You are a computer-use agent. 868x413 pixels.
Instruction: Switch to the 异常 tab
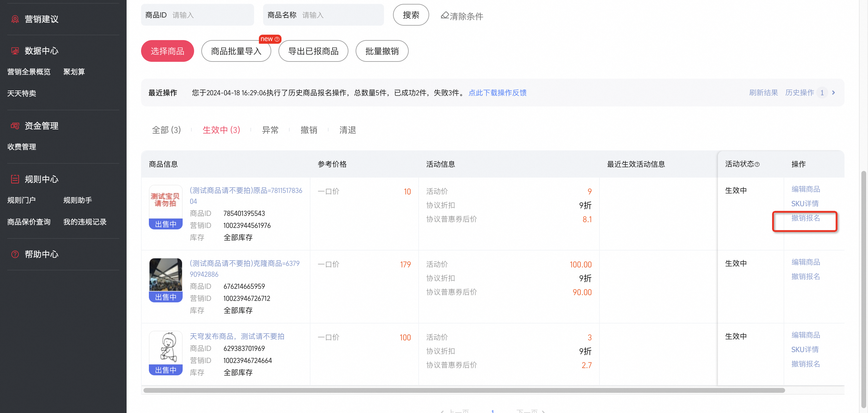point(270,130)
